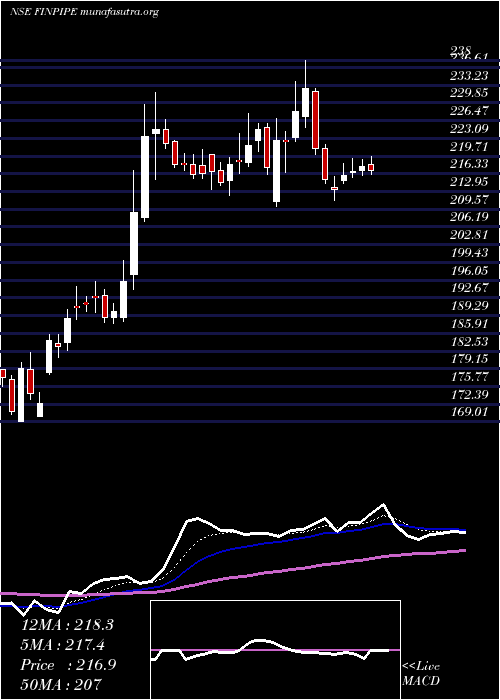Select the 219.71 price axis label
The height and width of the screenshot is (700, 500).
(469, 146)
